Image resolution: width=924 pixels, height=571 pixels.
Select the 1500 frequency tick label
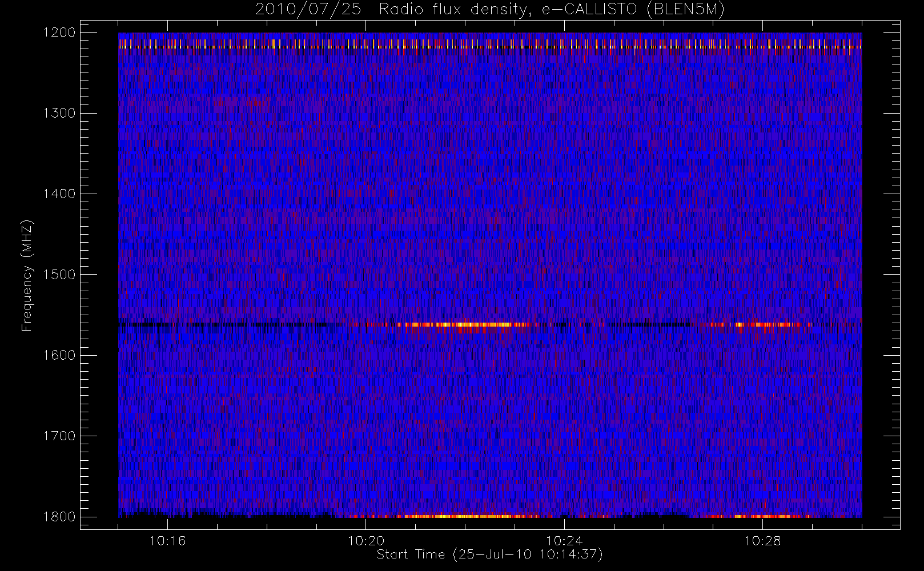59,275
